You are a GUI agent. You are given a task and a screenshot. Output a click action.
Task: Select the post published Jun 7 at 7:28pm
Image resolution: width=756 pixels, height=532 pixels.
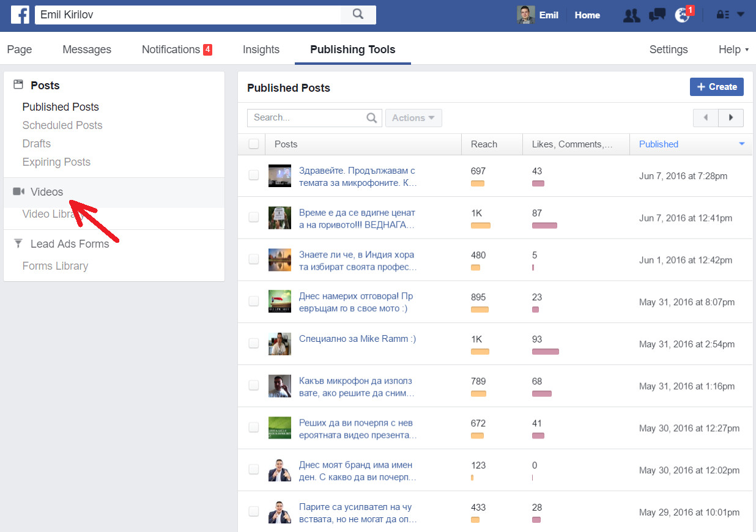pyautogui.click(x=254, y=175)
